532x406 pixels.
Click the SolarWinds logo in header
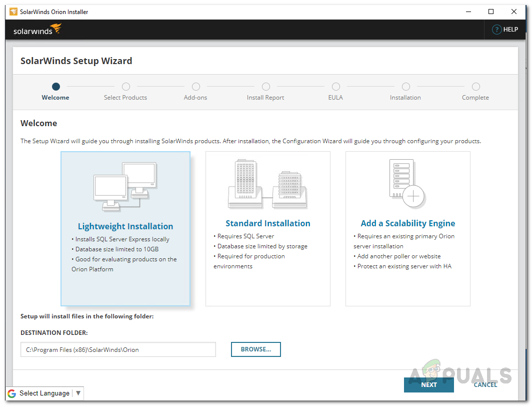pyautogui.click(x=37, y=30)
